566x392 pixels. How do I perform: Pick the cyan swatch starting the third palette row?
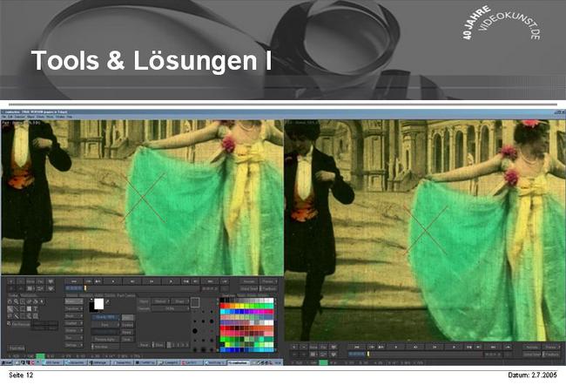point(222,312)
